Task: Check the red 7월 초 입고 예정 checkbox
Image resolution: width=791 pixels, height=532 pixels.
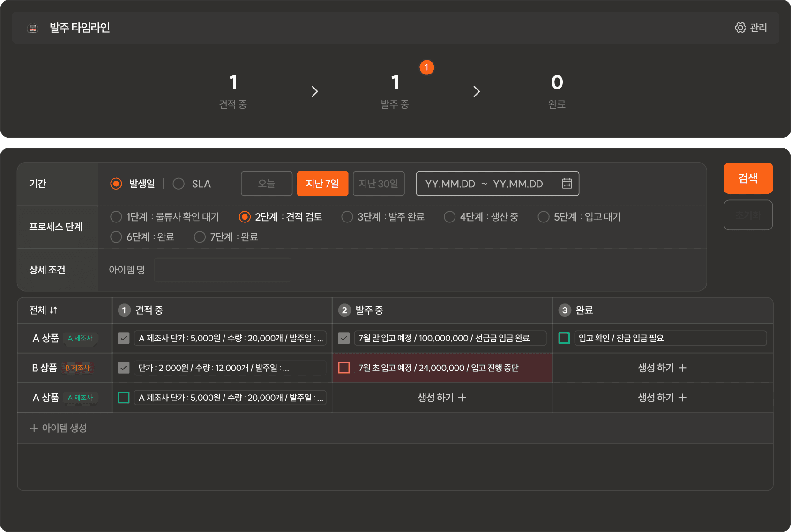Action: click(x=344, y=368)
